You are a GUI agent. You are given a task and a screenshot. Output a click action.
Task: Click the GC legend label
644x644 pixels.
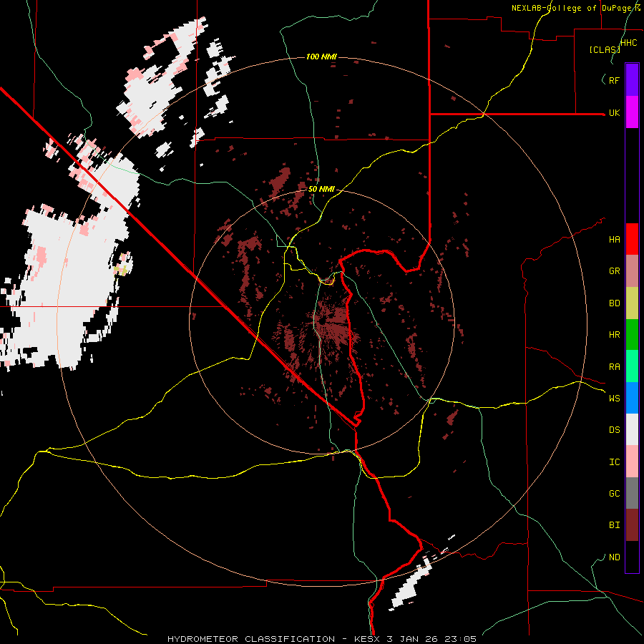[x=615, y=494]
